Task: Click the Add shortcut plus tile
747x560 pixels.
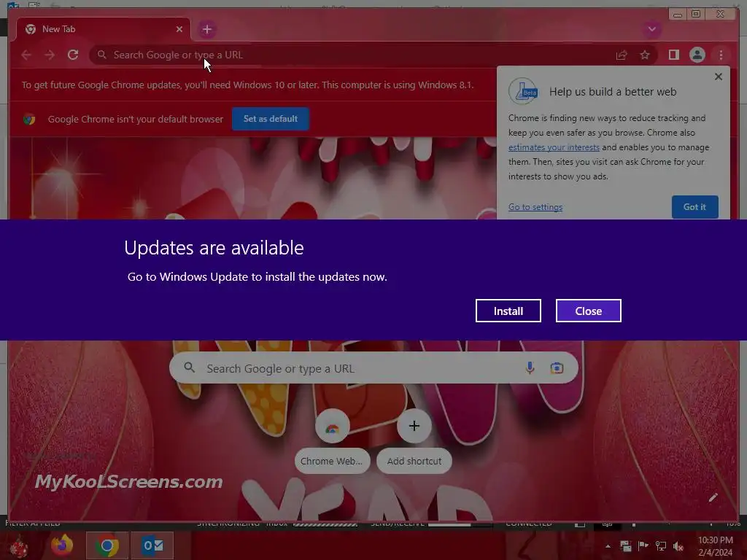Action: pyautogui.click(x=414, y=441)
